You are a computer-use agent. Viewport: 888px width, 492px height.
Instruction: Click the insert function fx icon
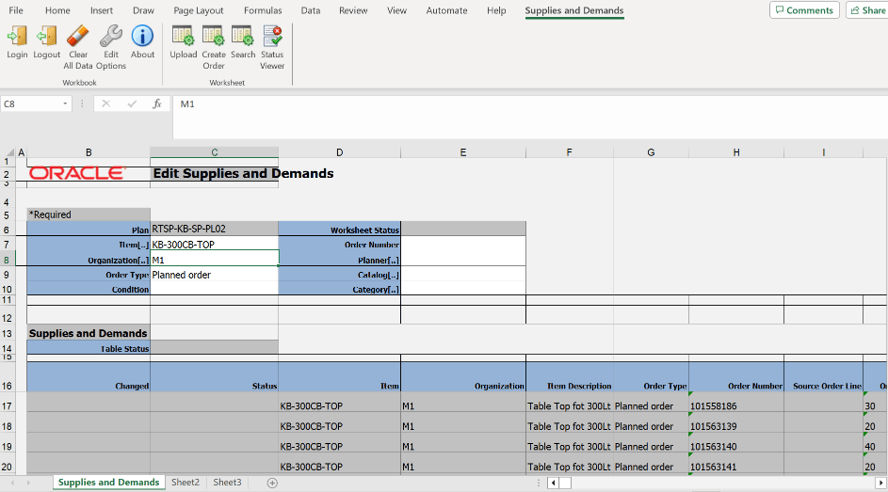[157, 104]
